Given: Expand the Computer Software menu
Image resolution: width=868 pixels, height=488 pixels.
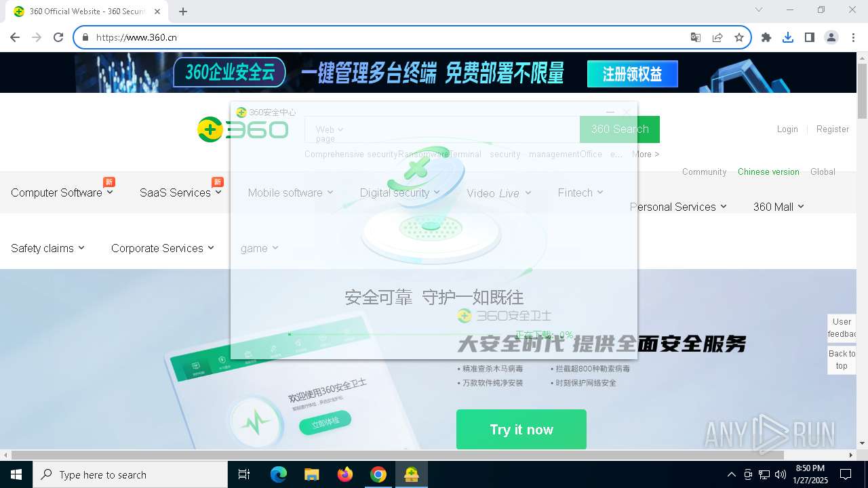Looking at the screenshot, I should tap(62, 192).
